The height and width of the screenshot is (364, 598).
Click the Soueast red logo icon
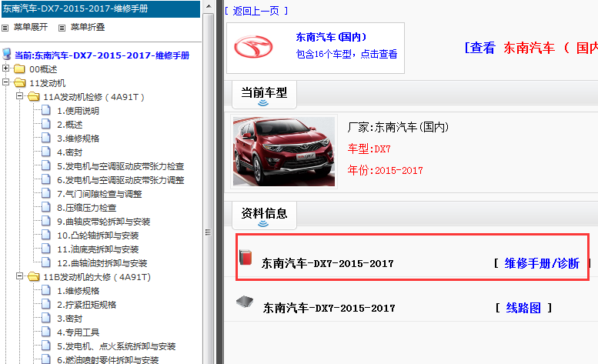click(253, 47)
